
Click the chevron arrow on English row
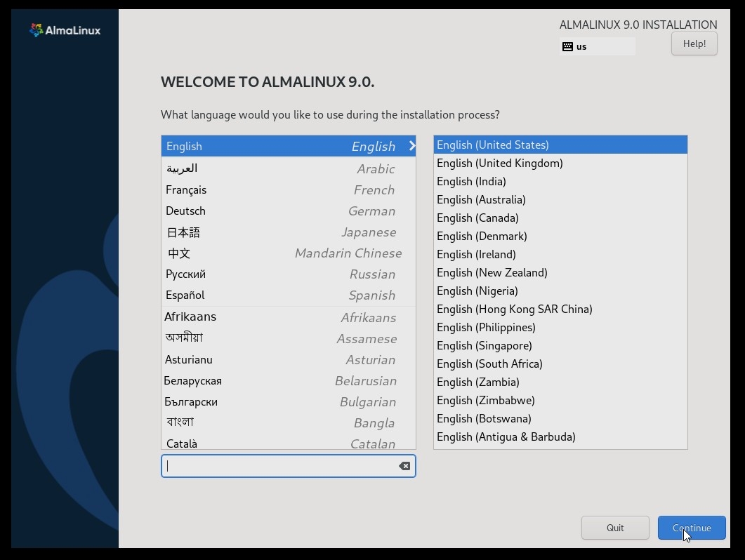[412, 146]
